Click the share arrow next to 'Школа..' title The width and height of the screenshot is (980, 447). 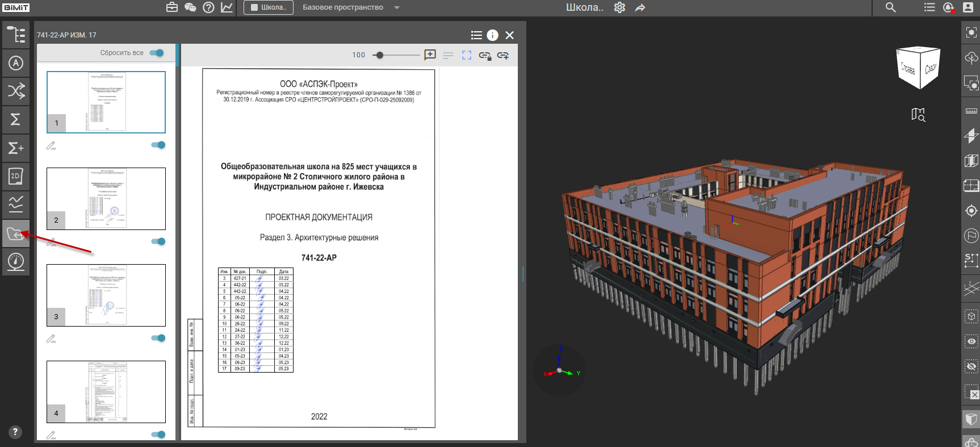(640, 7)
